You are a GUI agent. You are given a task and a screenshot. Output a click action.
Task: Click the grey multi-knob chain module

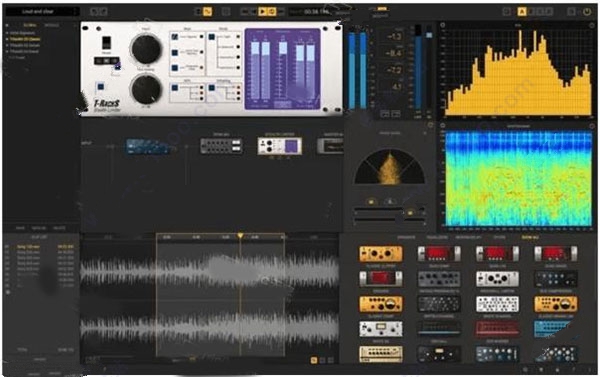tap(221, 146)
